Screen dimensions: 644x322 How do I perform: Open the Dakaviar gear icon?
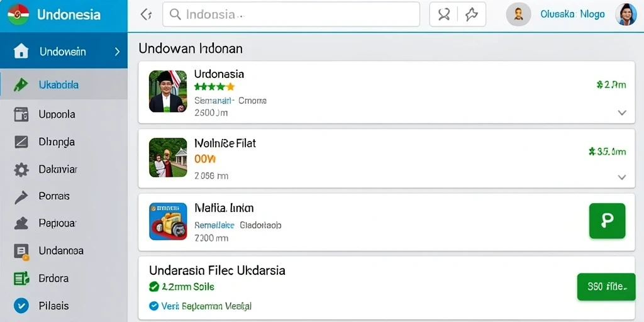click(x=21, y=170)
